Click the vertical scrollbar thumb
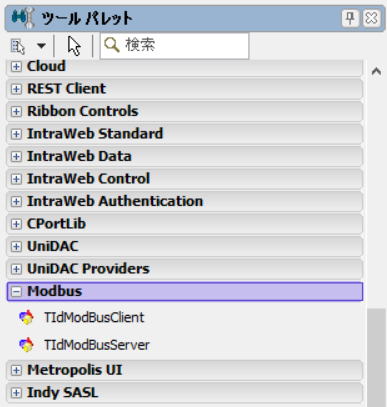 pos(376,358)
